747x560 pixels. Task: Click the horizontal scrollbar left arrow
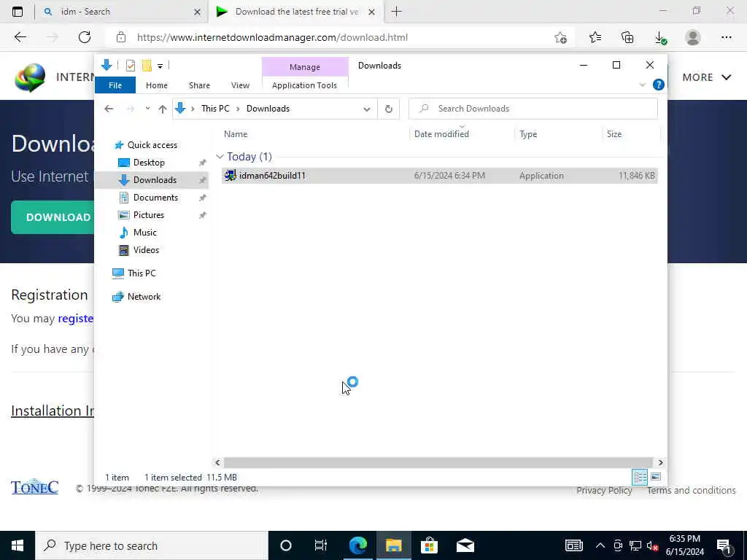click(x=217, y=462)
